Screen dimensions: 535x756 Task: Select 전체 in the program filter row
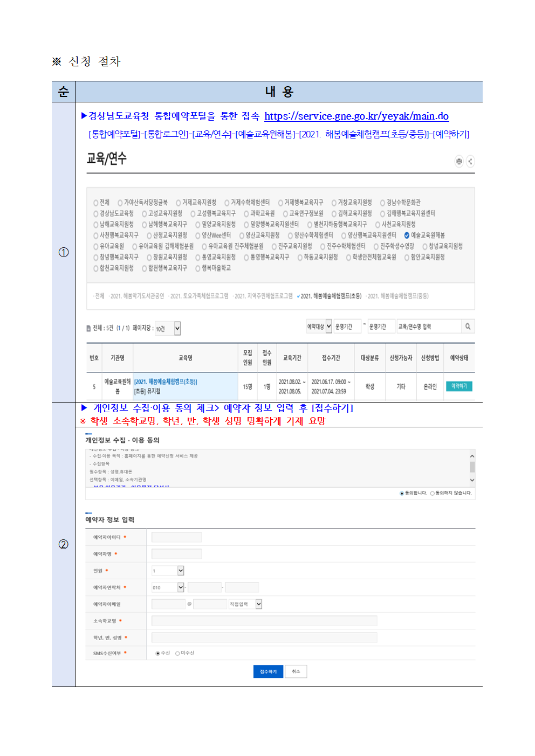point(99,296)
